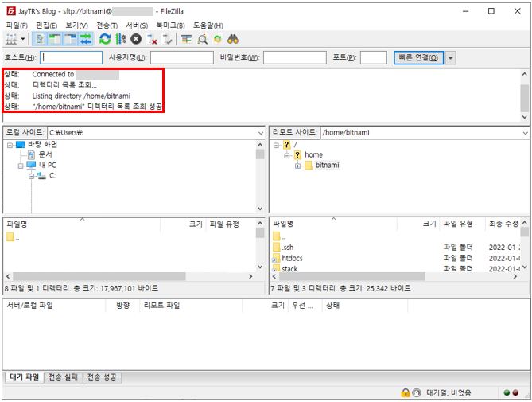This screenshot has width=532, height=402.
Task: Click binoculars file search icon
Action: (233, 39)
